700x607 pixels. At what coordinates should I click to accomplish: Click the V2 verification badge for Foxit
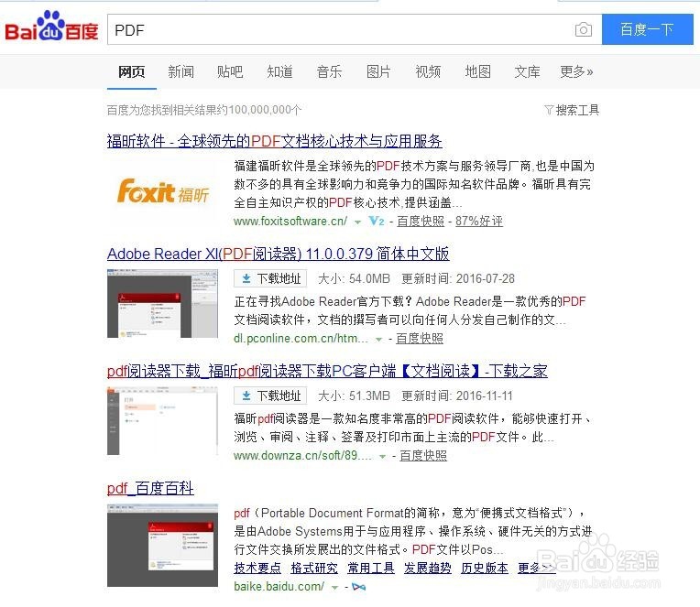(x=377, y=221)
